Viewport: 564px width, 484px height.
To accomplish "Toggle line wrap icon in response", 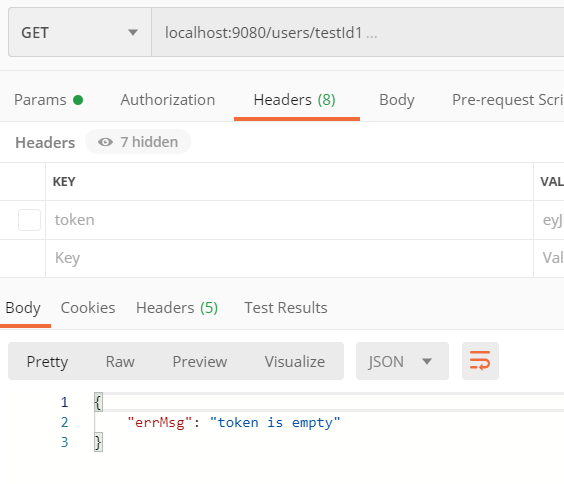I will point(480,361).
